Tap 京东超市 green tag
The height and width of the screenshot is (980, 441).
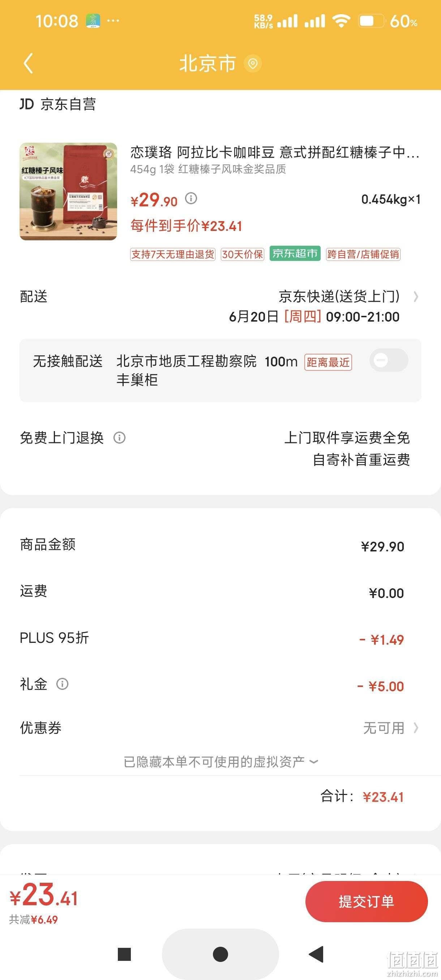(x=295, y=253)
